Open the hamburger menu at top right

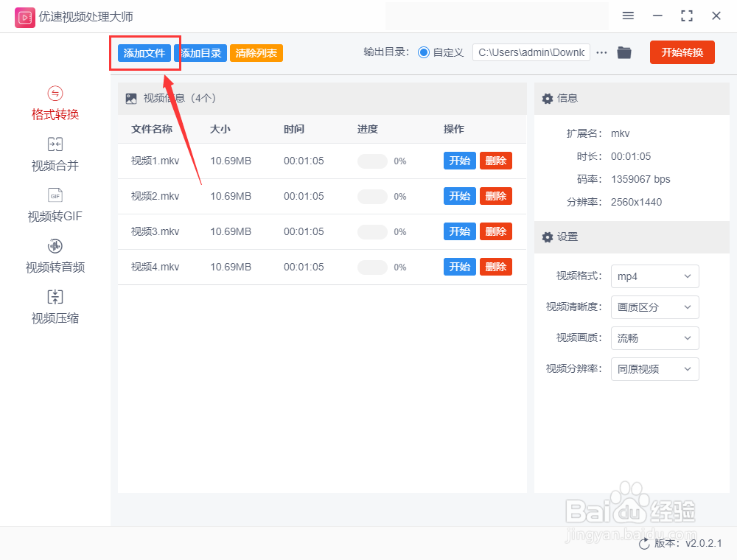click(x=628, y=15)
